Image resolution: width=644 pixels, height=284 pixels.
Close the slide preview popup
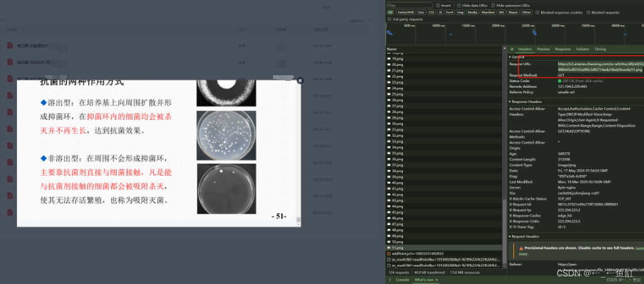(x=300, y=80)
